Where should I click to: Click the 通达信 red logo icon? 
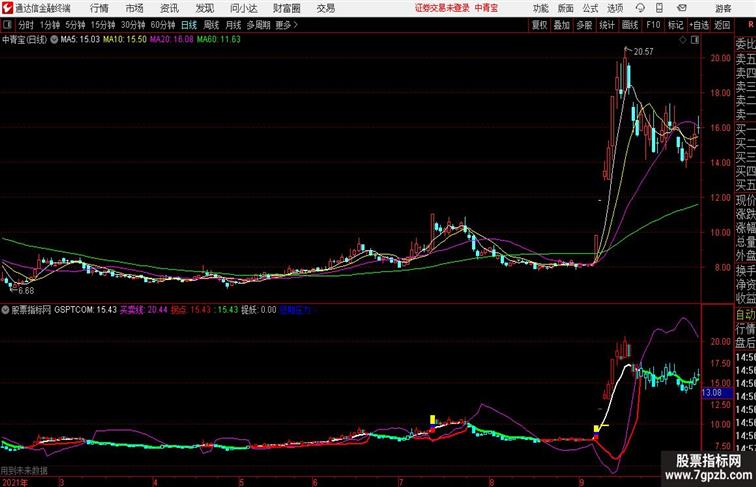(x=7, y=8)
